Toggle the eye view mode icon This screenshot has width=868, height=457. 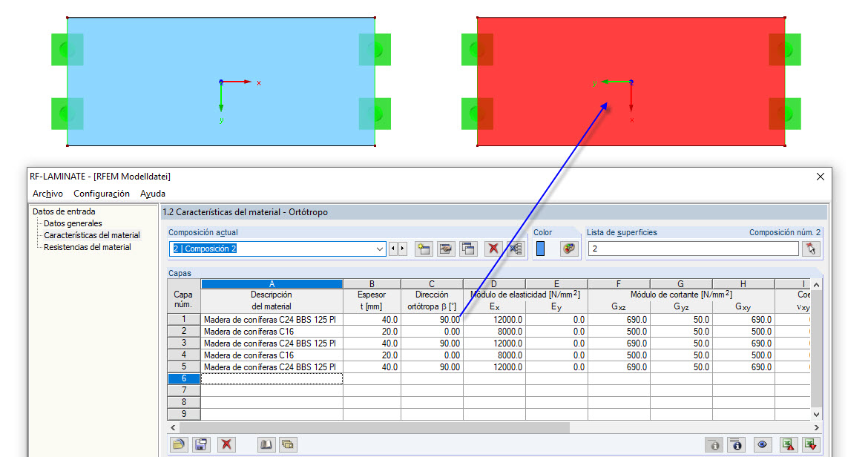[x=762, y=444]
